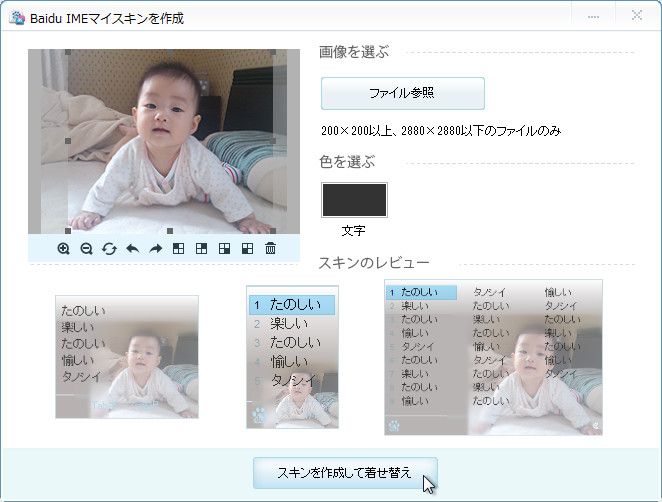Click the window title Baidu IMEマイスキンを作成
The height and width of the screenshot is (502, 662).
coord(107,19)
